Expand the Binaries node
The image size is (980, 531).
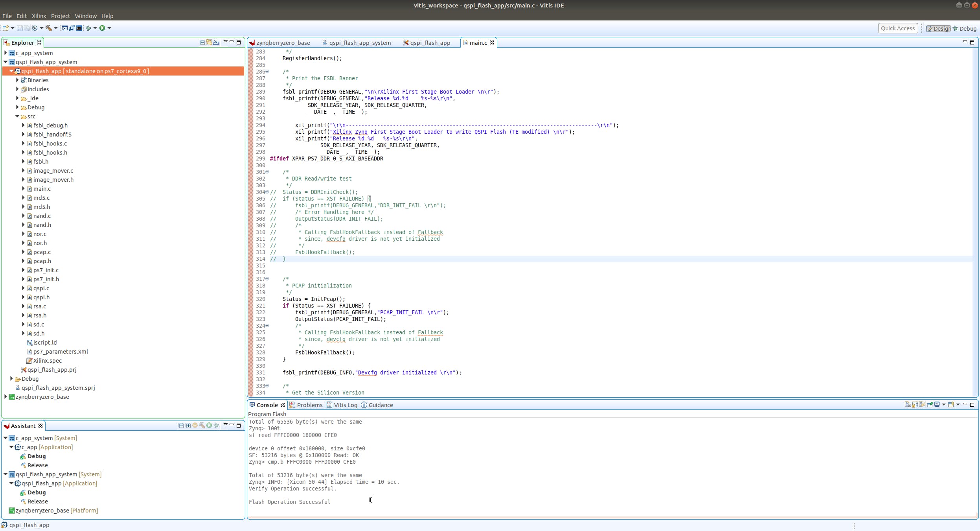[x=17, y=80]
